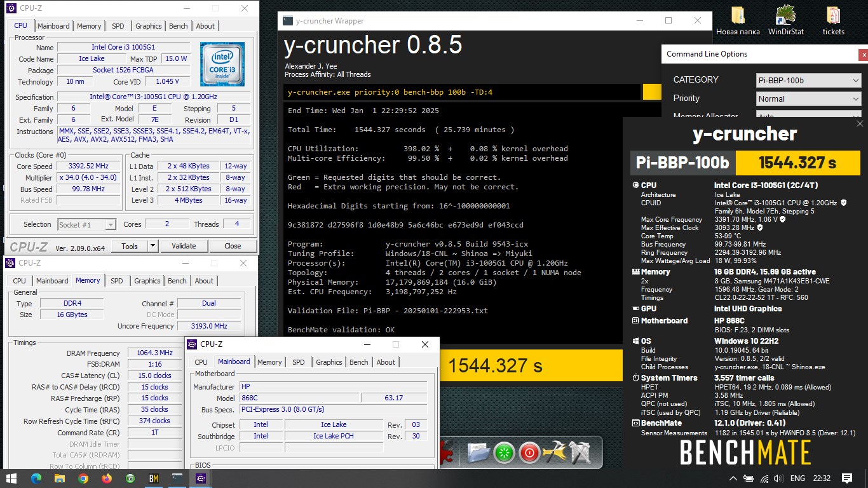Open the hammer and wrench tools dock icon

point(554,452)
